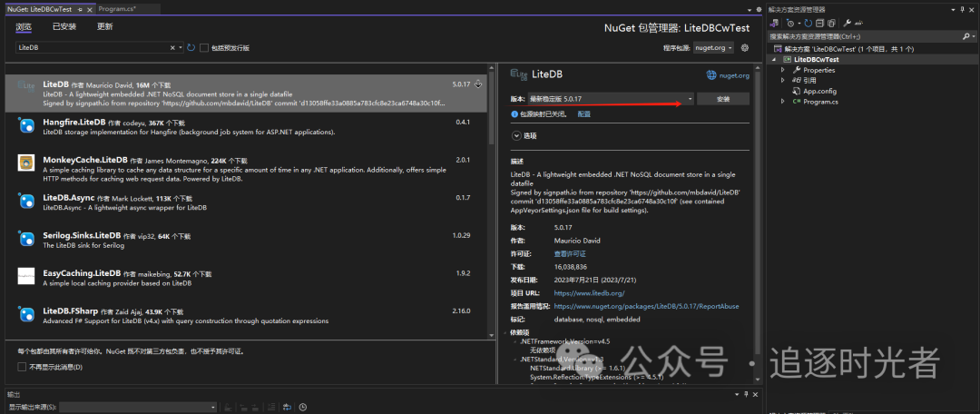Click configure link for source mapping
The width and height of the screenshot is (980, 414).
583,114
